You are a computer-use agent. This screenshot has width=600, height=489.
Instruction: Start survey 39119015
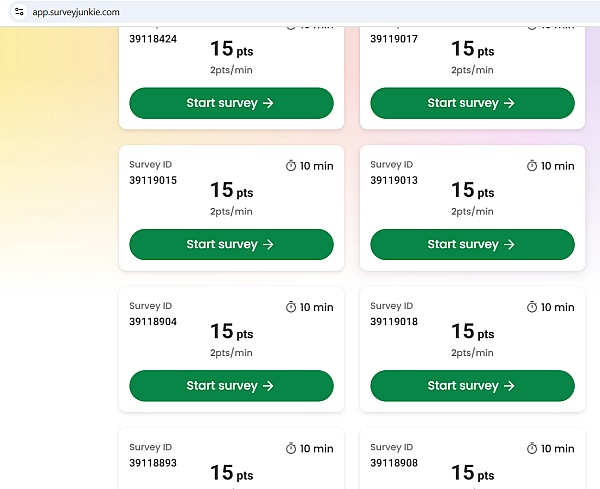[x=232, y=244]
